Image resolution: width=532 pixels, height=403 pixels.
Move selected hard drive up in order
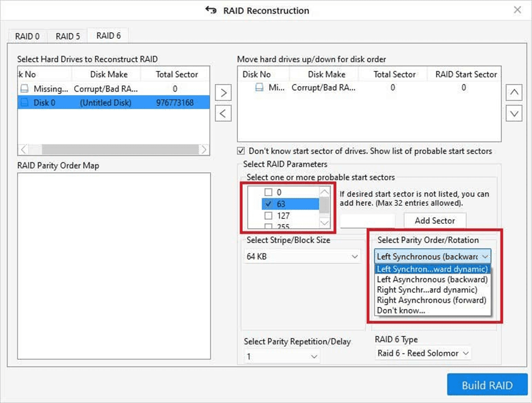point(514,92)
